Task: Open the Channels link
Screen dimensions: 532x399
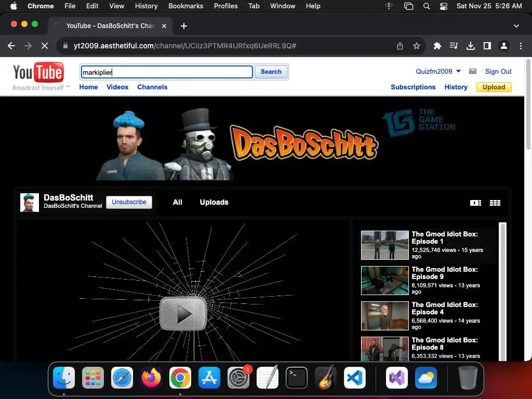Action: (152, 87)
